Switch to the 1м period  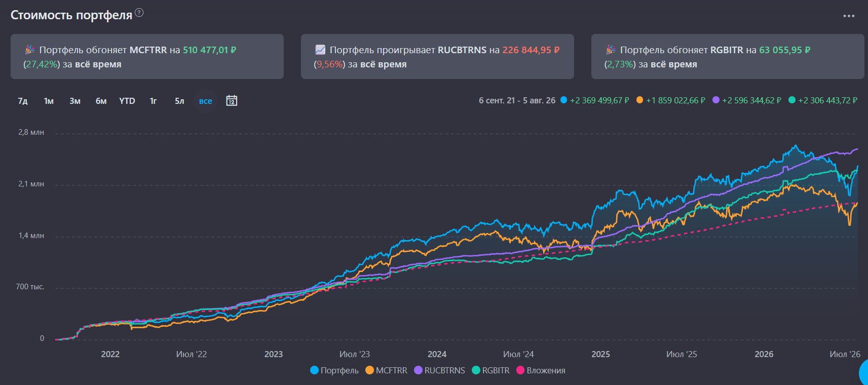point(49,101)
